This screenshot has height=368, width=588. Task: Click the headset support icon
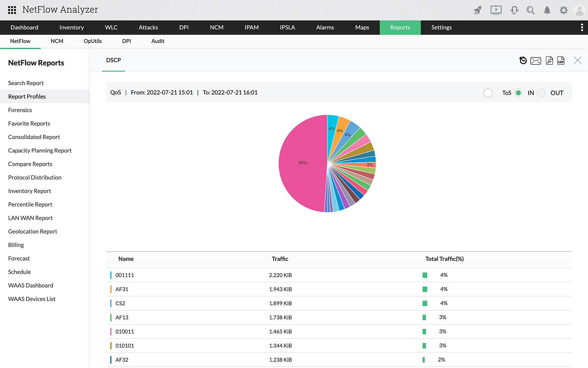(x=514, y=10)
